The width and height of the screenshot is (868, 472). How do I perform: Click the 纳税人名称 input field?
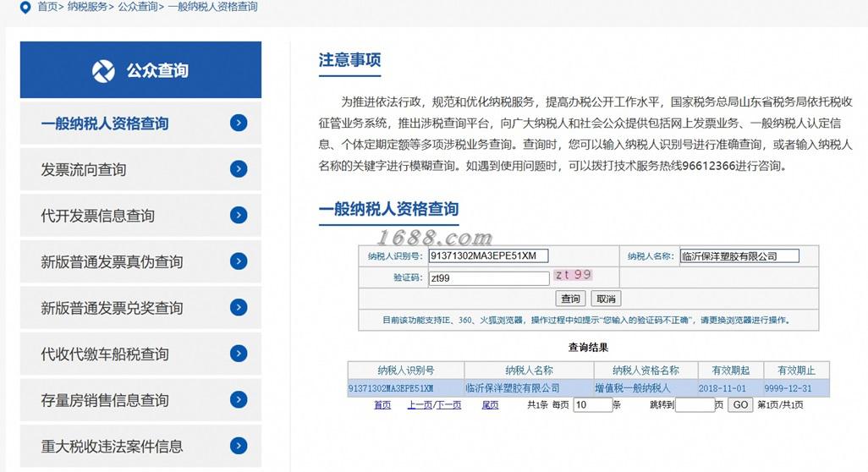click(x=739, y=255)
